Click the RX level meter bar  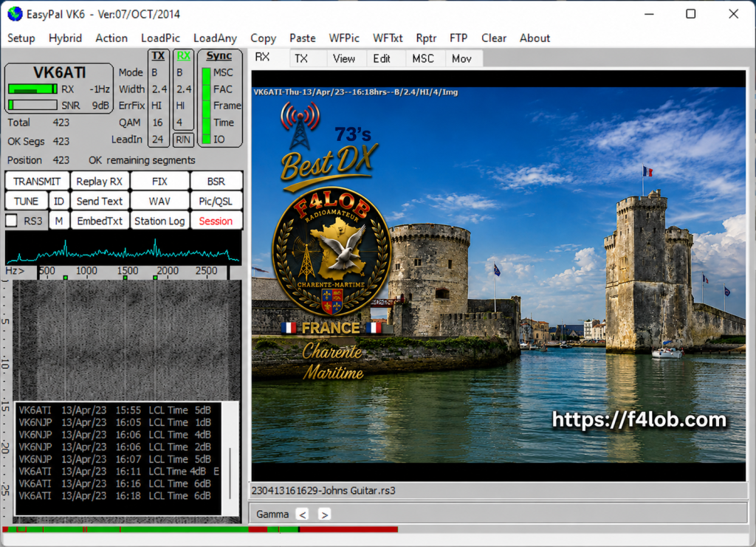pyautogui.click(x=32, y=89)
